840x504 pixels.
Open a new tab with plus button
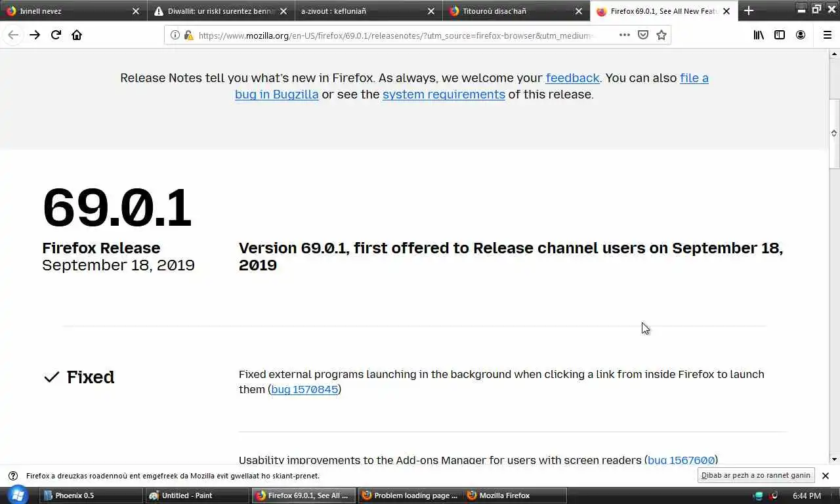[x=749, y=10]
